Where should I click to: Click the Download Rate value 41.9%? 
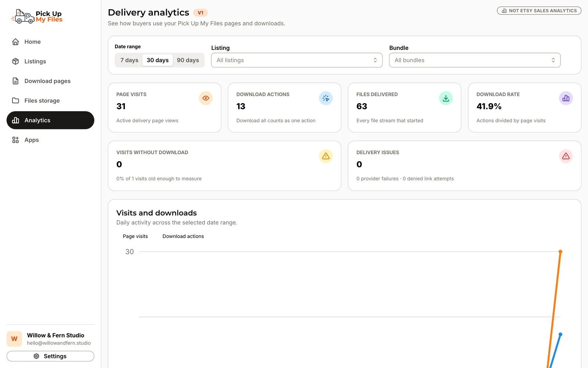[489, 106]
